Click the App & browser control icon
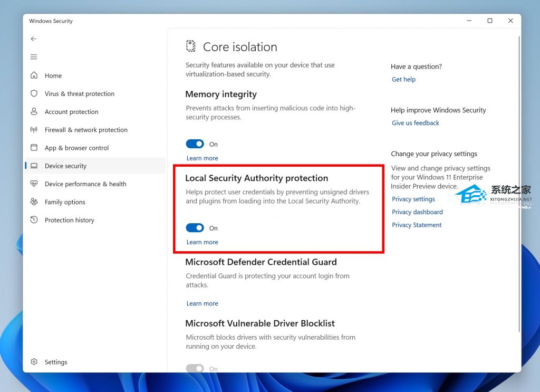 coord(34,148)
